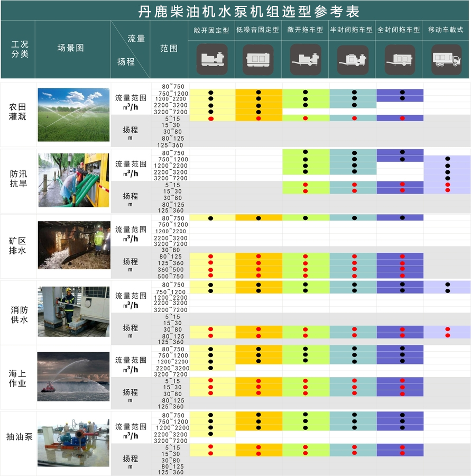The image size is (471, 476).
Task: Click black dot under 敞开固定型 in 矿区排水 flow row
Action: tap(210, 218)
